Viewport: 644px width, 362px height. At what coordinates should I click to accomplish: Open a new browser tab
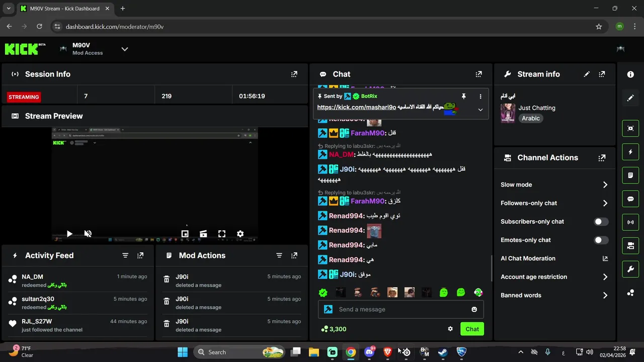point(123,9)
